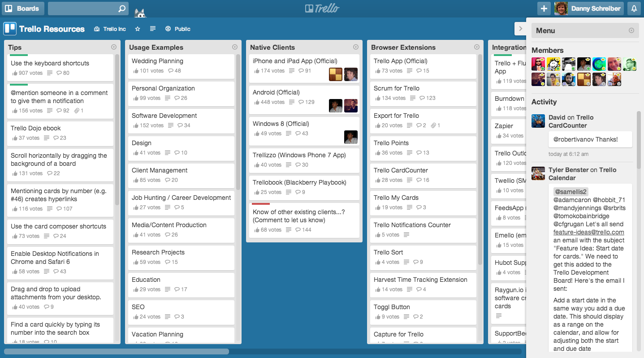Open the Boards menu button

click(x=23, y=8)
